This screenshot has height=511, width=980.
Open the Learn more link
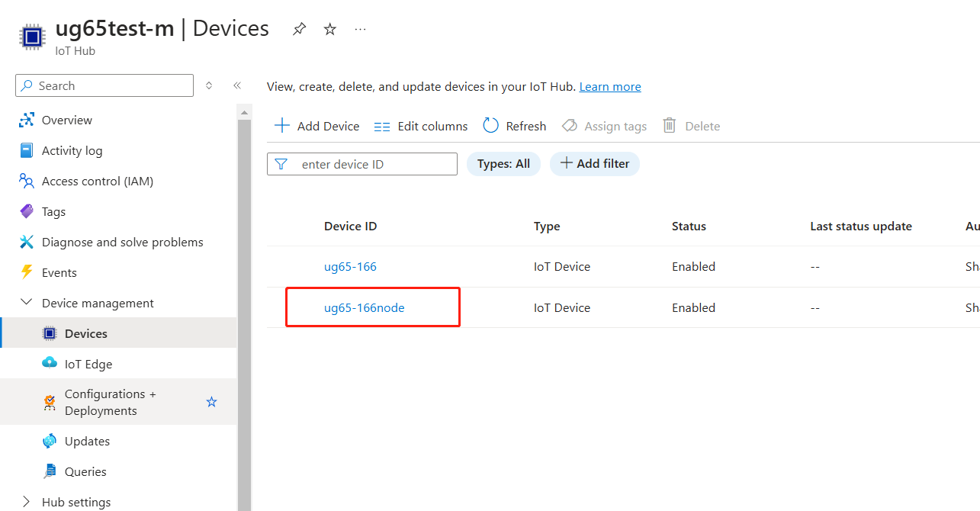point(610,87)
